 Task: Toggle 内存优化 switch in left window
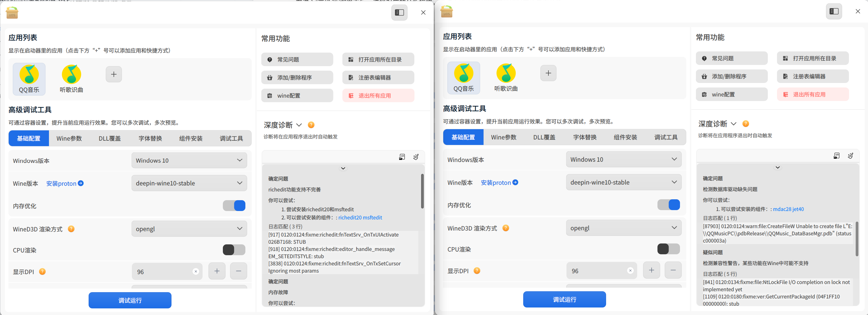point(234,206)
